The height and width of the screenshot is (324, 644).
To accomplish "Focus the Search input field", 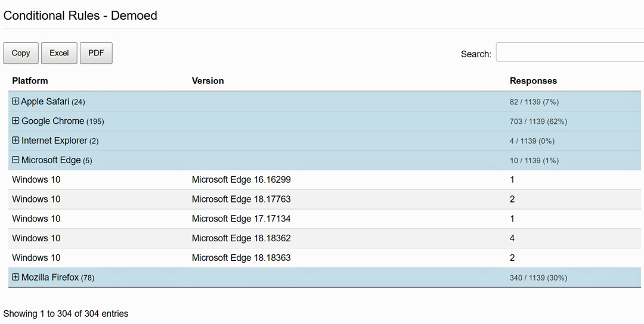I will click(x=570, y=52).
